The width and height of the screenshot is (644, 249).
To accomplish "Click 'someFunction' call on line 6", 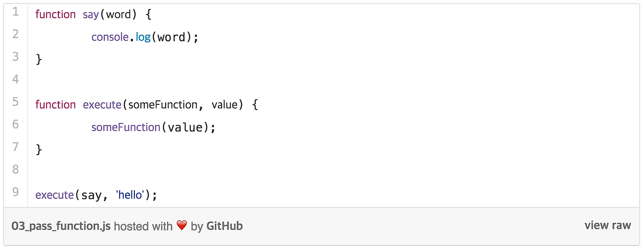I will 126,128.
